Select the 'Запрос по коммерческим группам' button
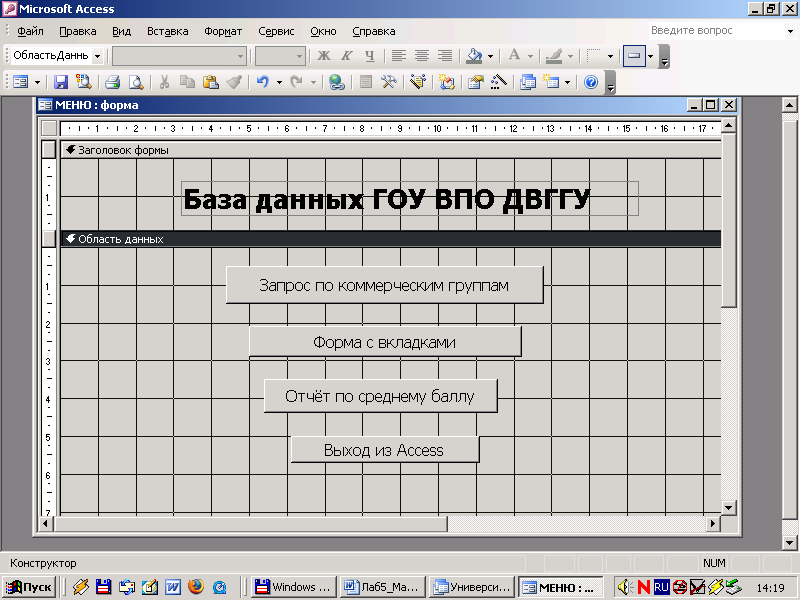The image size is (800, 600). coord(384,285)
